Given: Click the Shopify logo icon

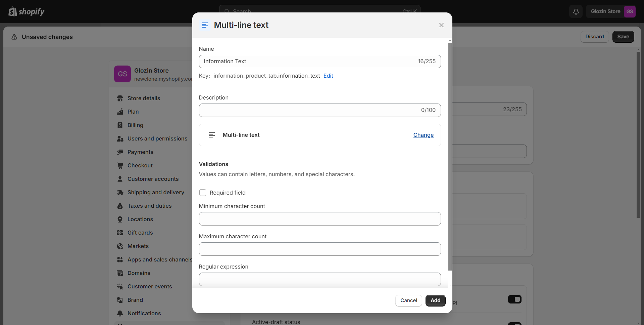Looking at the screenshot, I should tap(13, 11).
